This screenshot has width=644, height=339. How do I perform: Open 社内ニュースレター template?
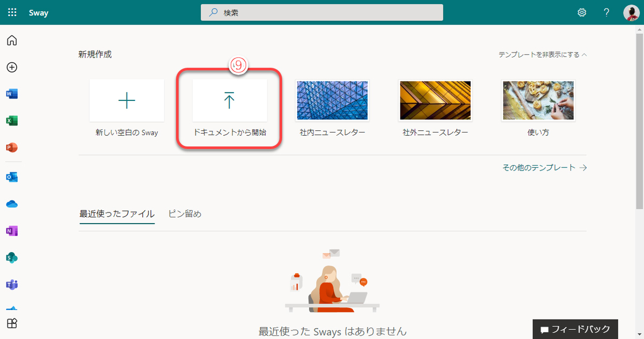click(333, 108)
